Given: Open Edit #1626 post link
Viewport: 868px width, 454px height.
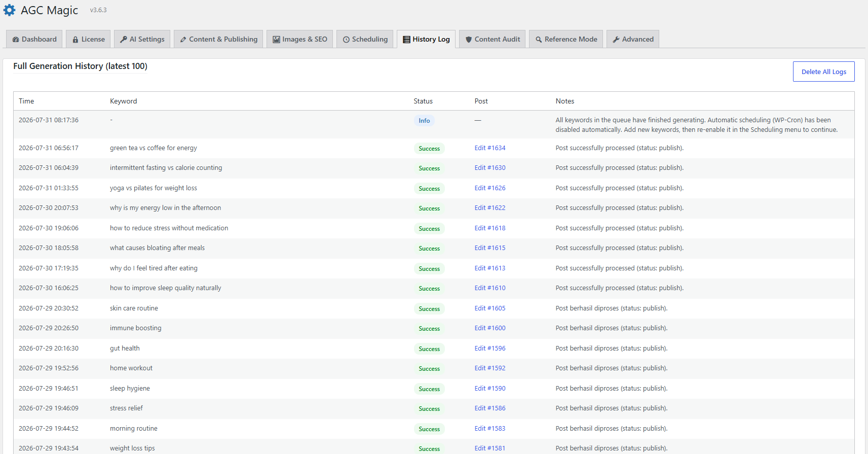Looking at the screenshot, I should pyautogui.click(x=489, y=188).
